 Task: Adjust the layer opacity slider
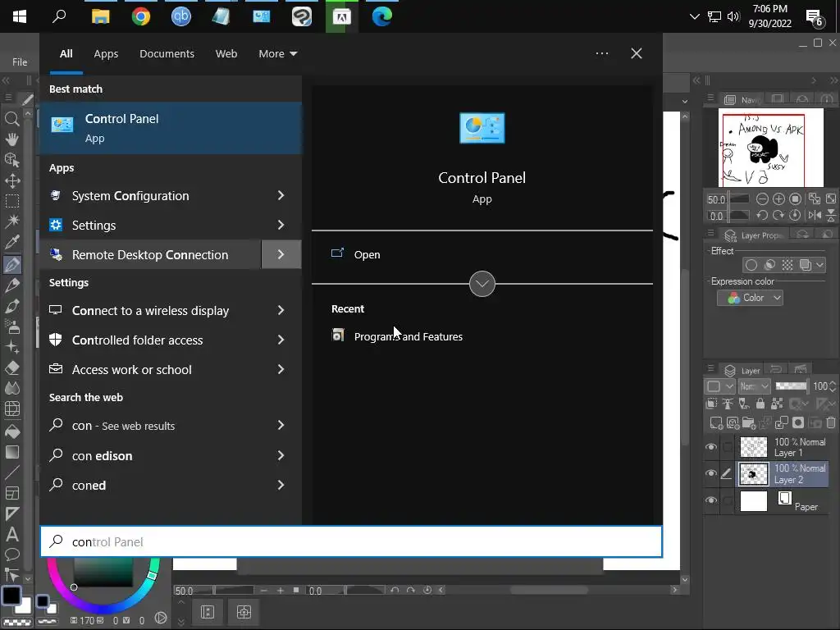coord(792,386)
